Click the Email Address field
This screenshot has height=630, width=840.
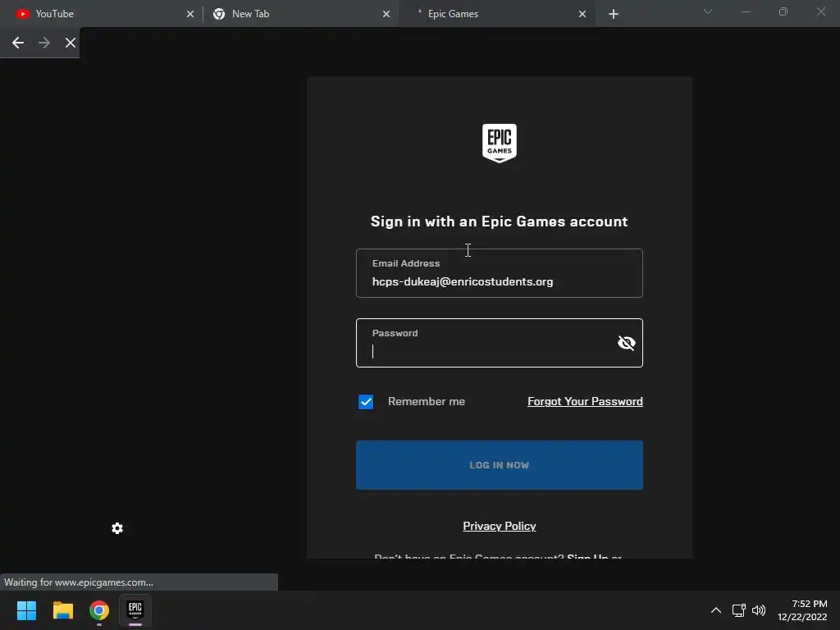(500, 273)
